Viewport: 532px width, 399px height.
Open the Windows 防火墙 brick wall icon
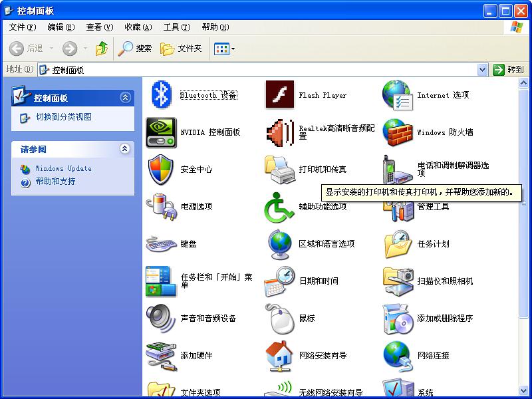pos(398,132)
